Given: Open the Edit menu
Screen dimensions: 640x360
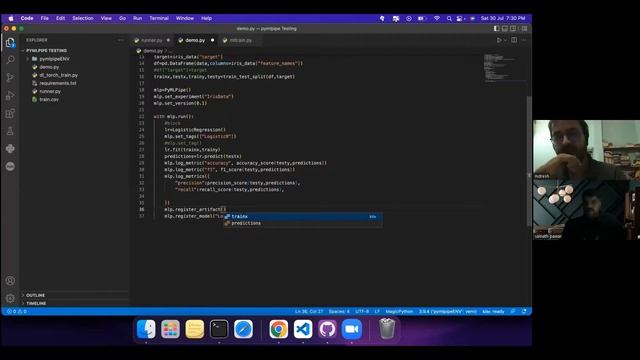Looking at the screenshot, I should [60, 18].
